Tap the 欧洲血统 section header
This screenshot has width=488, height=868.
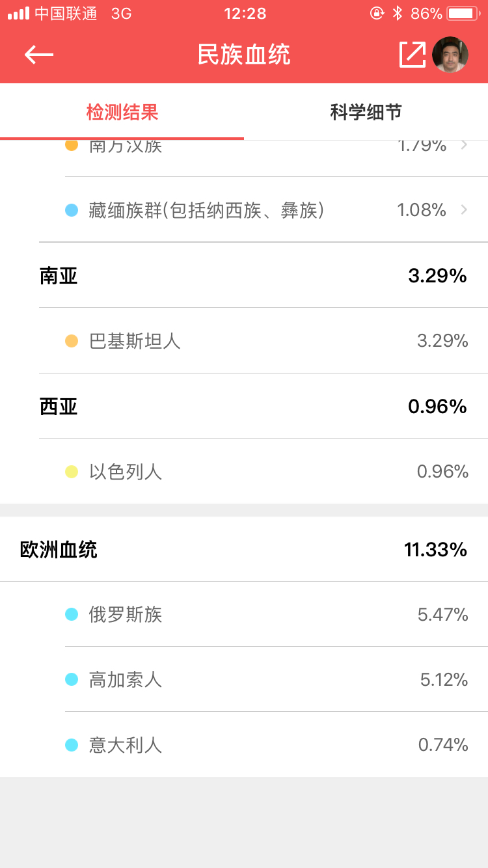click(59, 550)
